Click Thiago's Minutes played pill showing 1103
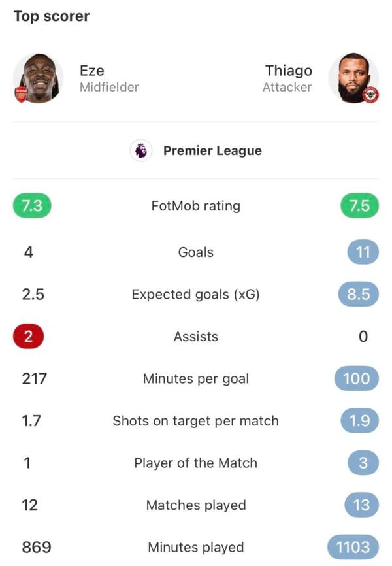This screenshot has width=392, height=566. [x=357, y=547]
